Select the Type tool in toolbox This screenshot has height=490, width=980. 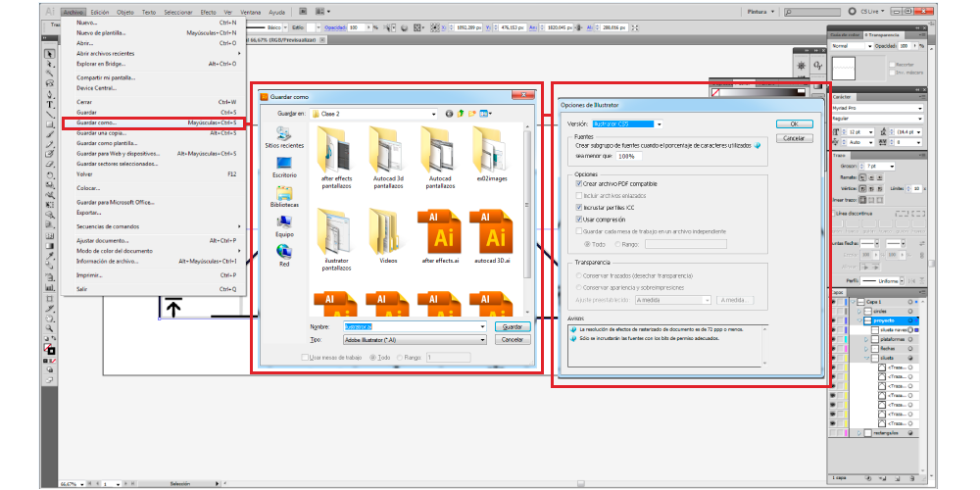pyautogui.click(x=49, y=105)
